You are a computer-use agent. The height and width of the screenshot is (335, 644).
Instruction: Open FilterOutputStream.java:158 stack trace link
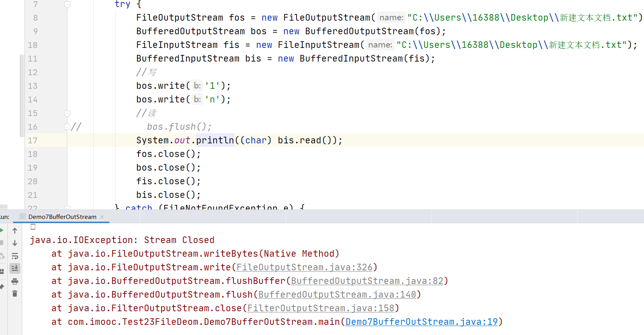point(321,308)
